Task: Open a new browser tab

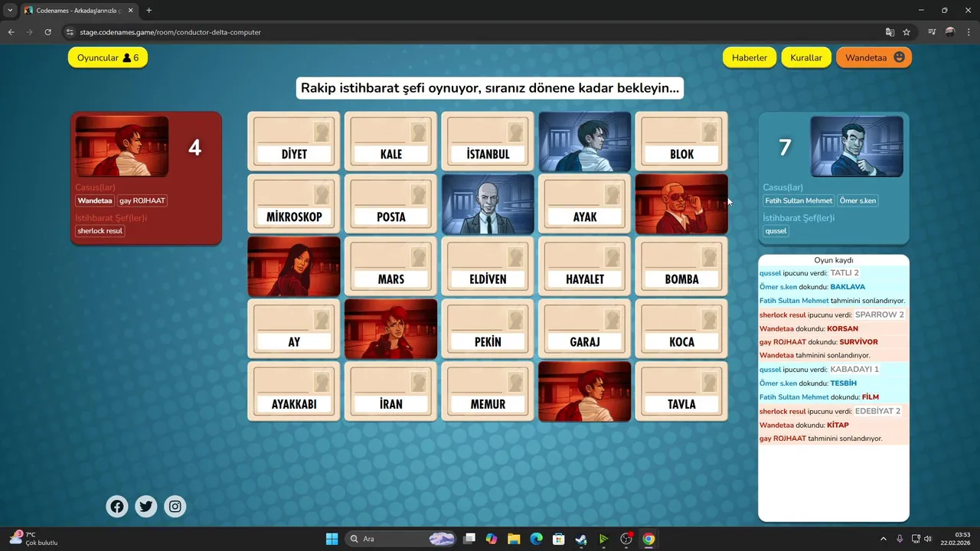Action: (149, 11)
